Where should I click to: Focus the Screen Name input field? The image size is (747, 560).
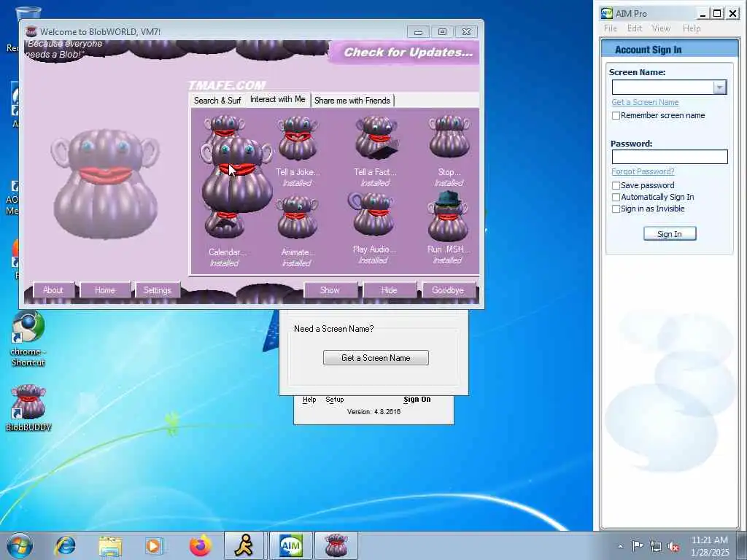pos(663,87)
